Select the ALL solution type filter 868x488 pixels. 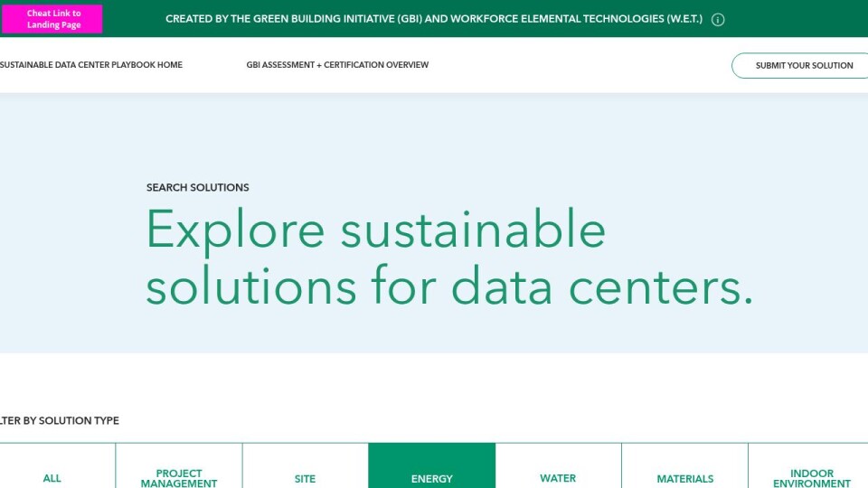[52, 478]
